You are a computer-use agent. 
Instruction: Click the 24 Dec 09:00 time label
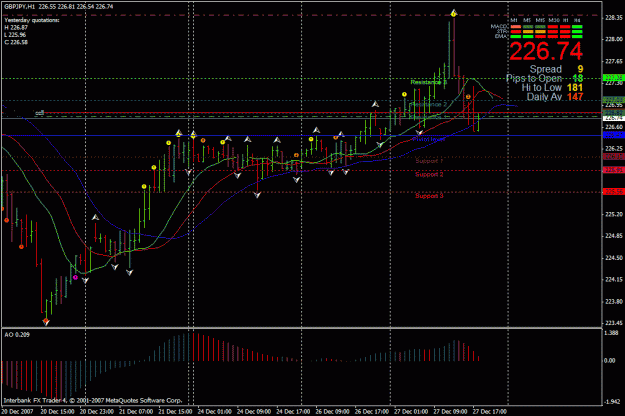coord(254,411)
